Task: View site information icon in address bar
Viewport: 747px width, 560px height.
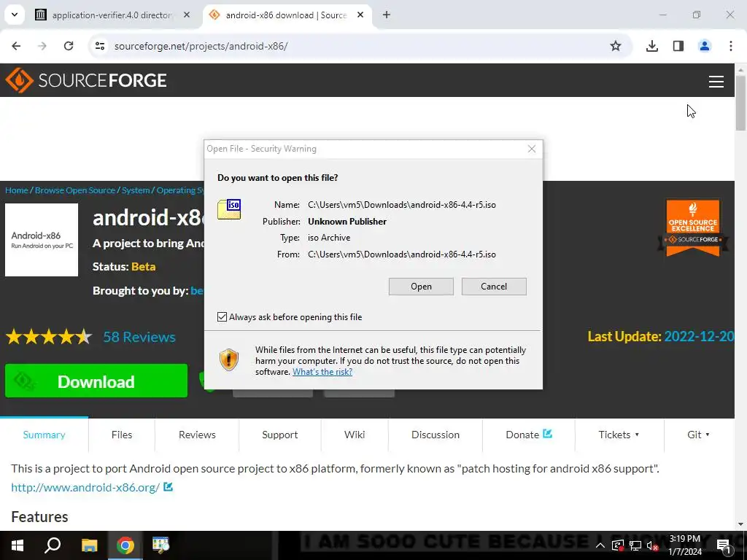Action: [x=100, y=46]
